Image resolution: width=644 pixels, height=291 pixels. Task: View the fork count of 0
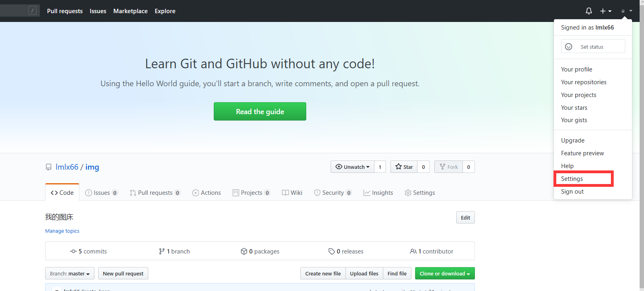pos(469,167)
